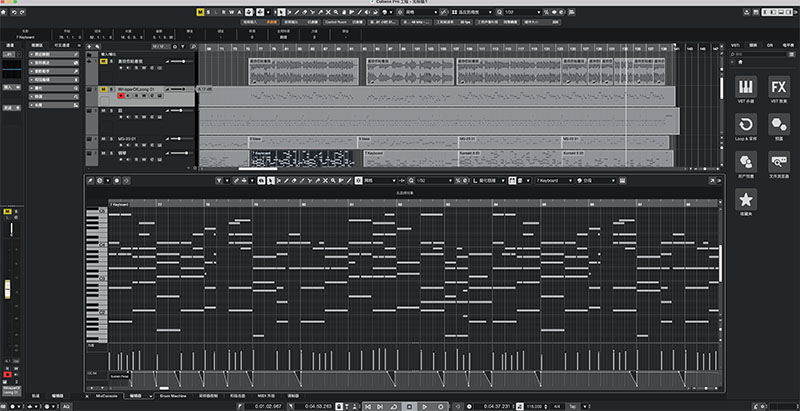
Task: Open the 7 Keyboard part selector in key editor
Action: pyautogui.click(x=554, y=181)
